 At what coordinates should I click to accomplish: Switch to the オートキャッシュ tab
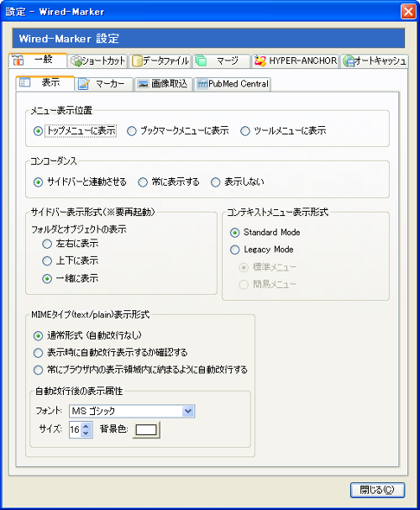375,60
